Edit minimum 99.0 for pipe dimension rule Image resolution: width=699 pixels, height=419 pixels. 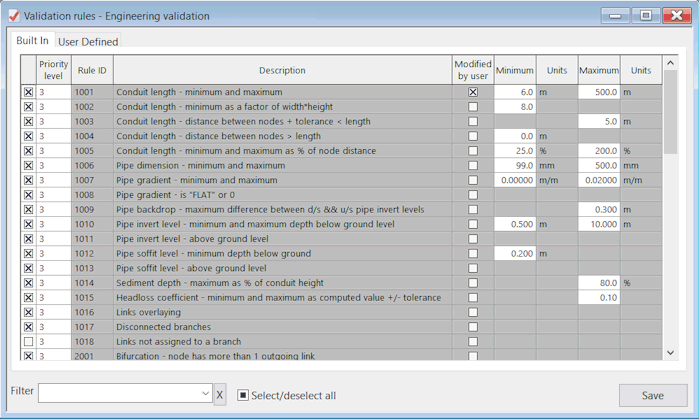514,165
